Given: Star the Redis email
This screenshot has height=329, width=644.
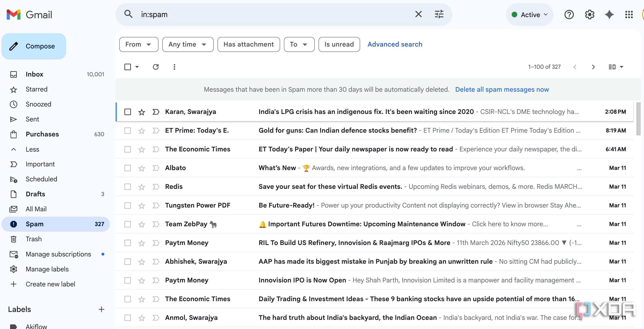Looking at the screenshot, I should [141, 187].
